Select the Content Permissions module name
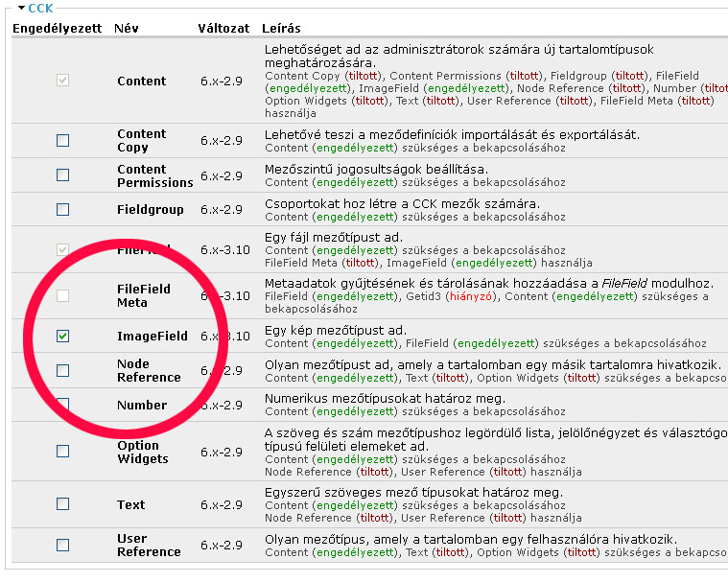Viewport: 728px width, 582px height. [155, 175]
